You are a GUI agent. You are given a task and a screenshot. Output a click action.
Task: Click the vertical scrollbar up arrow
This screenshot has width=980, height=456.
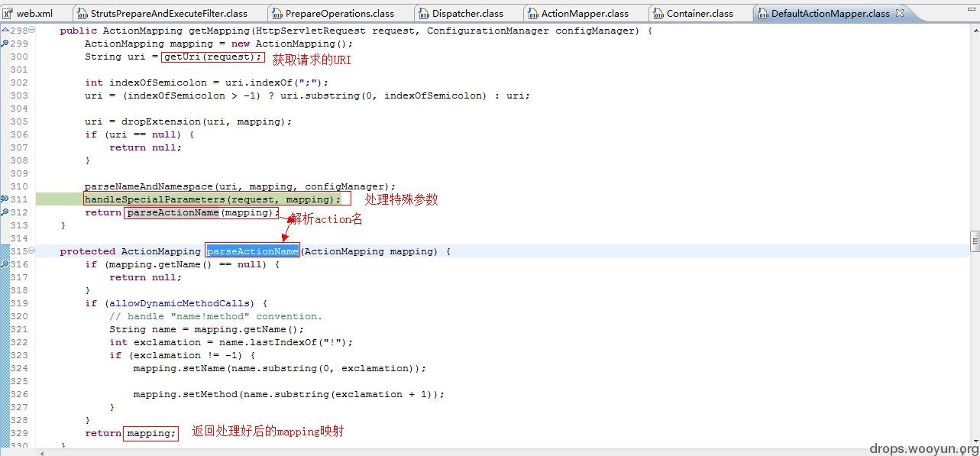pyautogui.click(x=975, y=31)
